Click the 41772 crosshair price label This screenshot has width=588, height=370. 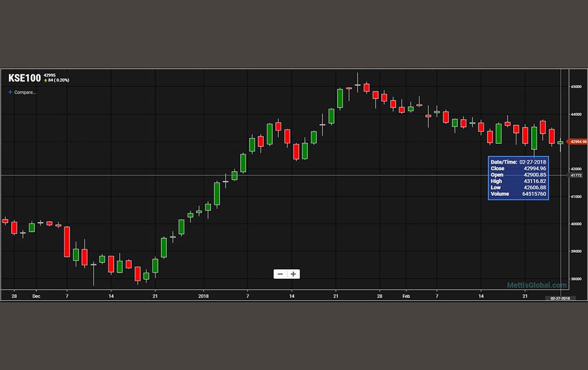click(576, 175)
